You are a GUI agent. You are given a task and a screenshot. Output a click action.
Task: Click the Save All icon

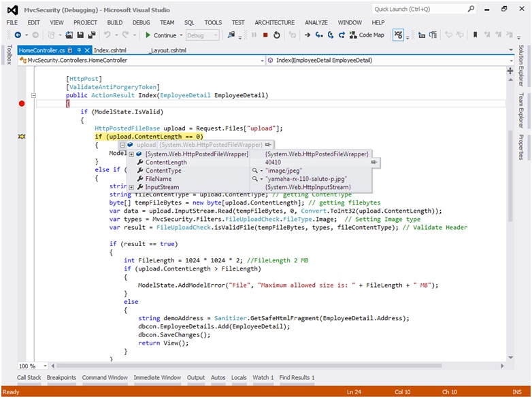point(92,35)
